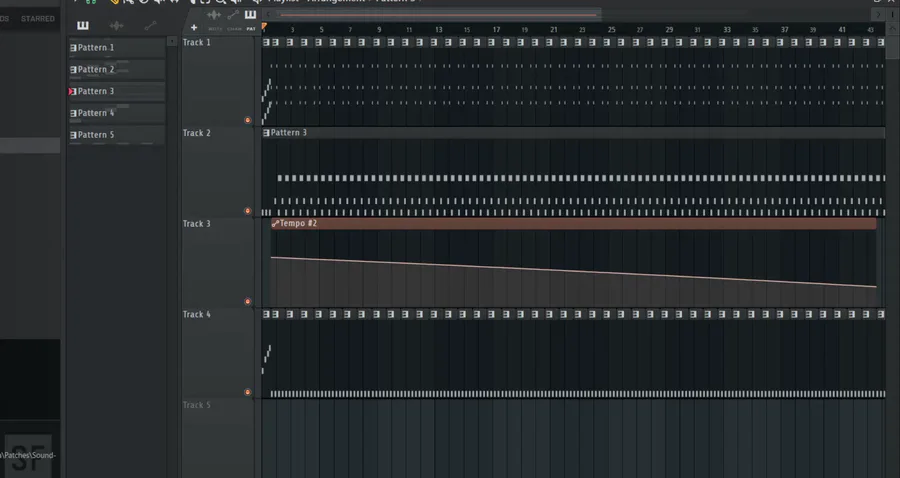Select Pattern 4 in the picker
Image resolution: width=900 pixels, height=478 pixels.
click(x=117, y=113)
